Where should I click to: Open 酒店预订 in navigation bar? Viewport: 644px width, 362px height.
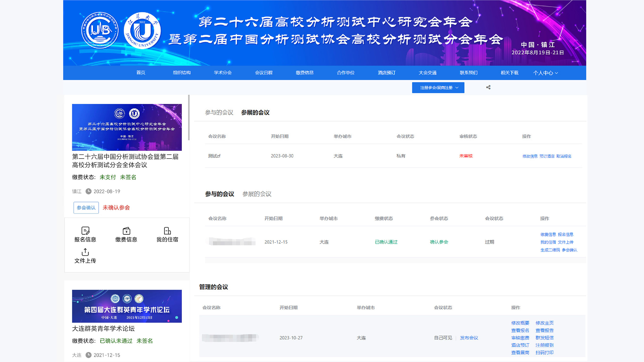tap(386, 73)
